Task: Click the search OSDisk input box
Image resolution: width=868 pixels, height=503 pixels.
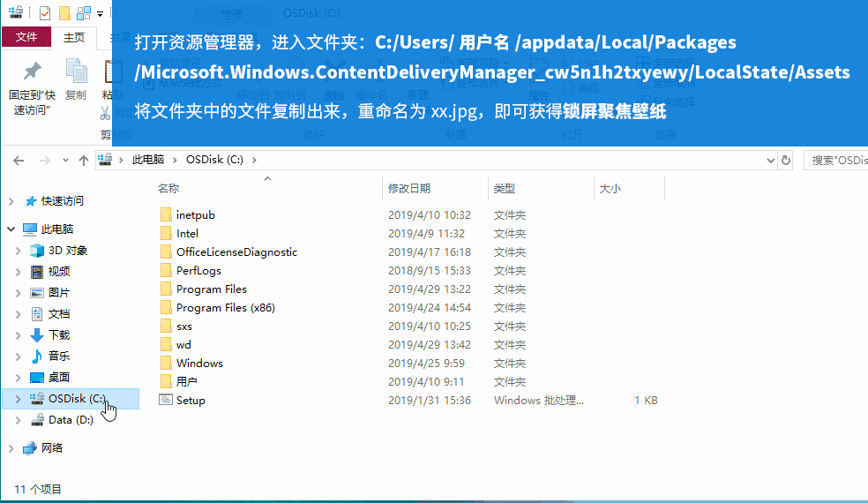Action: [838, 160]
